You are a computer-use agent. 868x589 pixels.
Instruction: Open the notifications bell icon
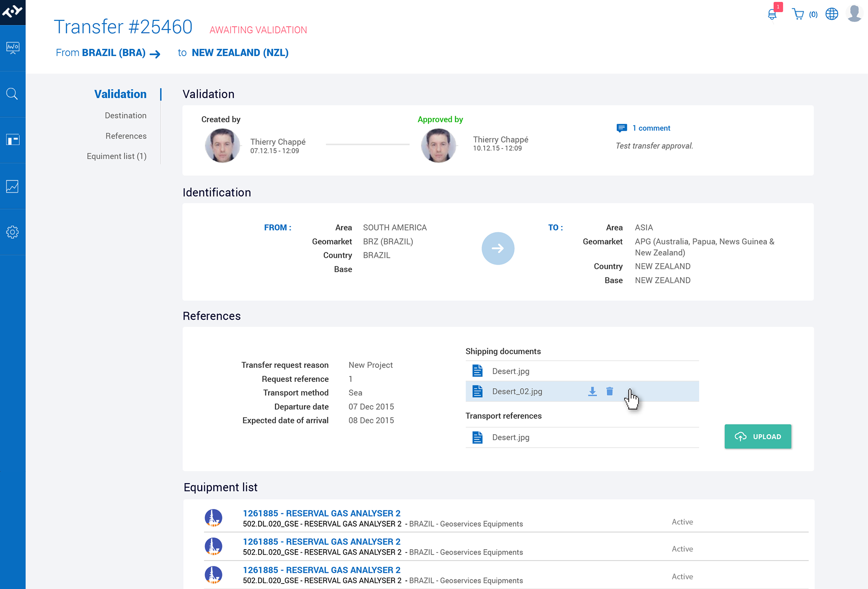pyautogui.click(x=772, y=14)
